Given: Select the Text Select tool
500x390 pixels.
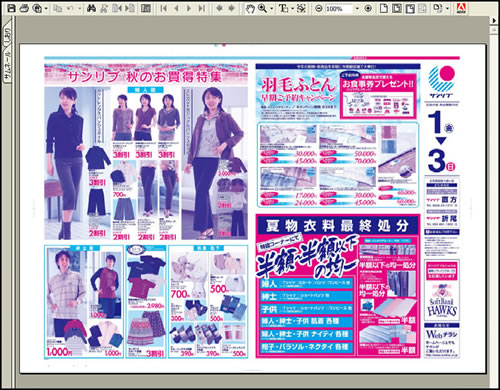Looking at the screenshot, I should (x=284, y=8).
